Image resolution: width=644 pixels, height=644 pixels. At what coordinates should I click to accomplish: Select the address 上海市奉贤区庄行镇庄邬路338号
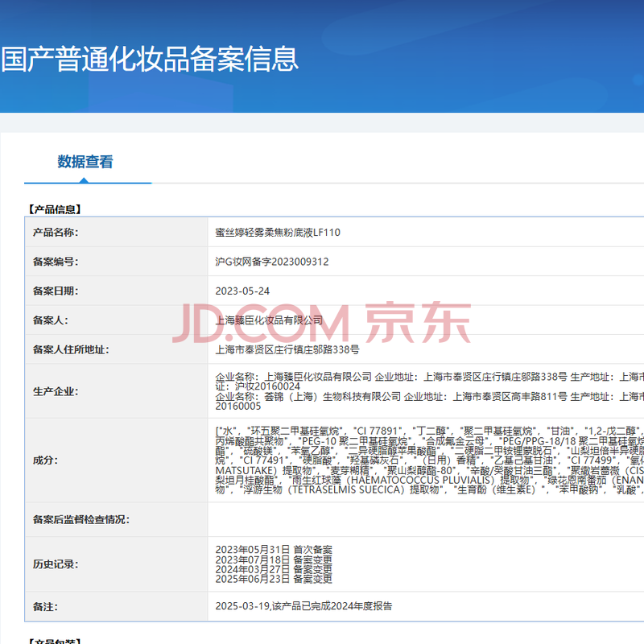[287, 350]
